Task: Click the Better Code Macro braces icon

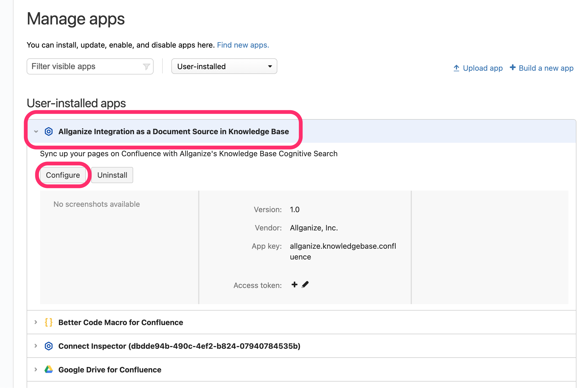Action: tap(49, 322)
